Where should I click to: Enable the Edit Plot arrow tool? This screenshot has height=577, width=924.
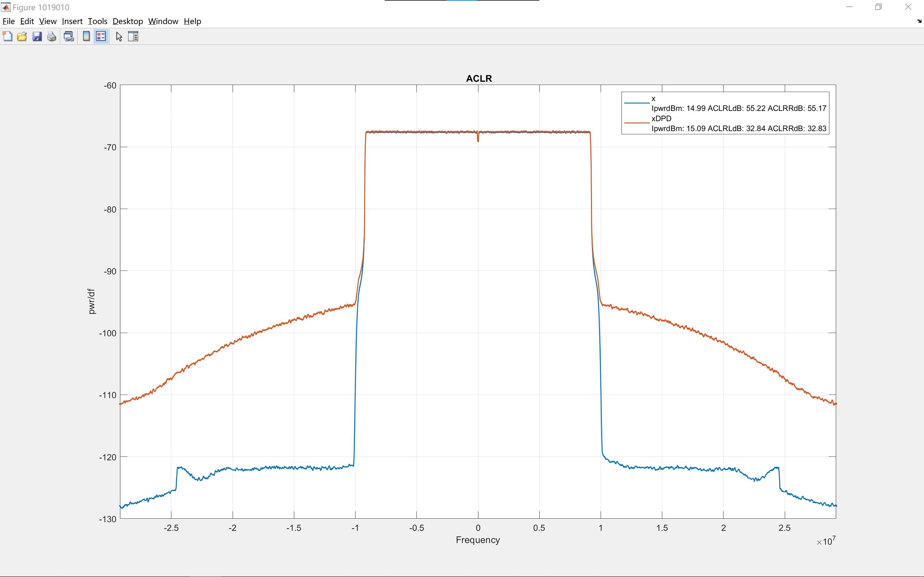pos(119,37)
